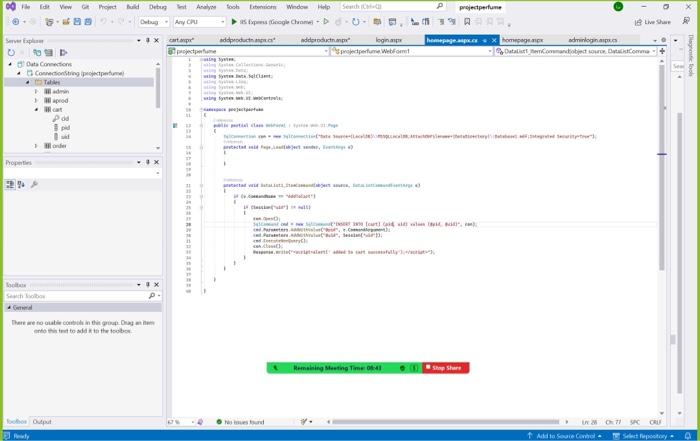Collapse the cart table node
700x441 pixels.
(x=36, y=109)
